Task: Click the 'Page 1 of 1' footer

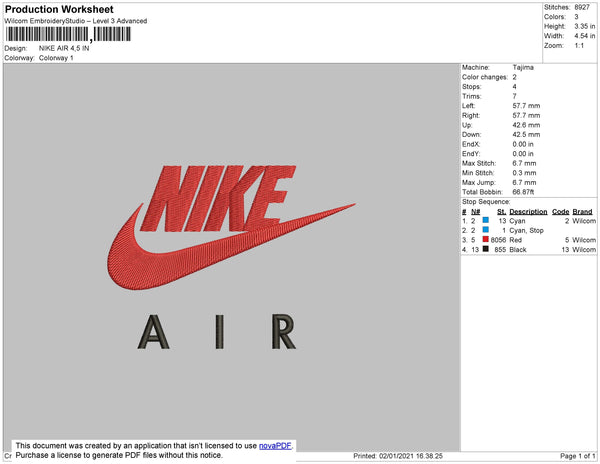Action: tap(578, 456)
